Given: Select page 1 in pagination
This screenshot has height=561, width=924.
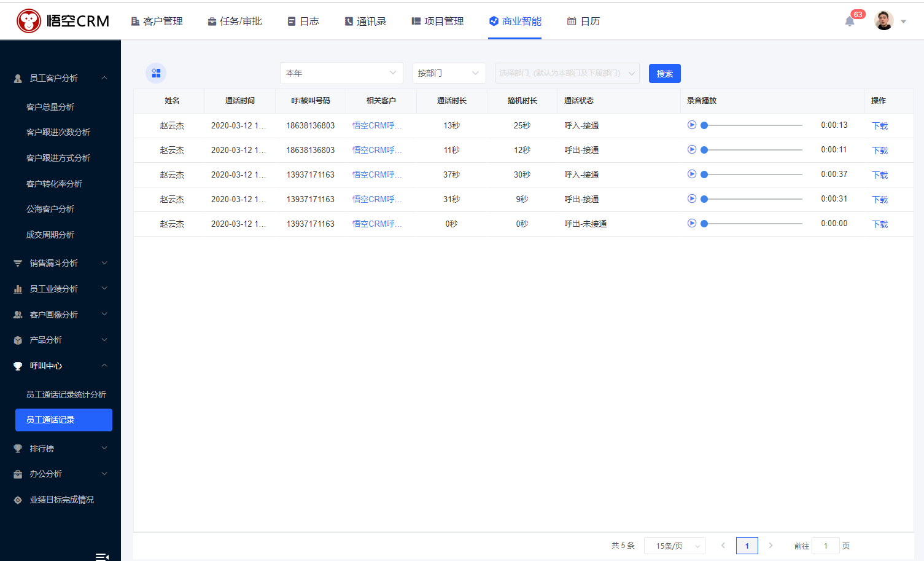Looking at the screenshot, I should pyautogui.click(x=747, y=546).
